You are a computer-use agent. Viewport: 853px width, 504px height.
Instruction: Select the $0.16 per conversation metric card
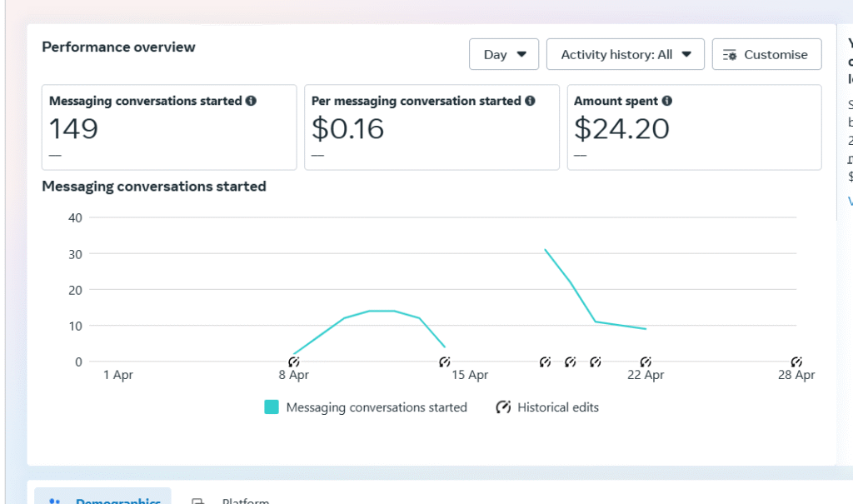(431, 127)
